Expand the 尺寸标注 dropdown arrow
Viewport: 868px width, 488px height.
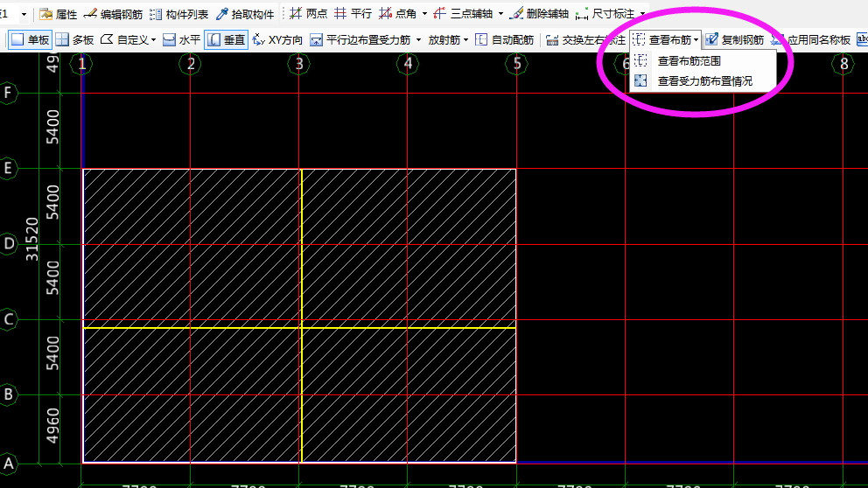[642, 14]
